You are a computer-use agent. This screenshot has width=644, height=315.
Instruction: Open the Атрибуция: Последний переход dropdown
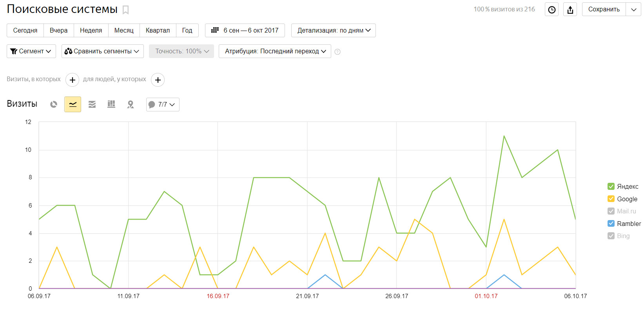coord(275,51)
